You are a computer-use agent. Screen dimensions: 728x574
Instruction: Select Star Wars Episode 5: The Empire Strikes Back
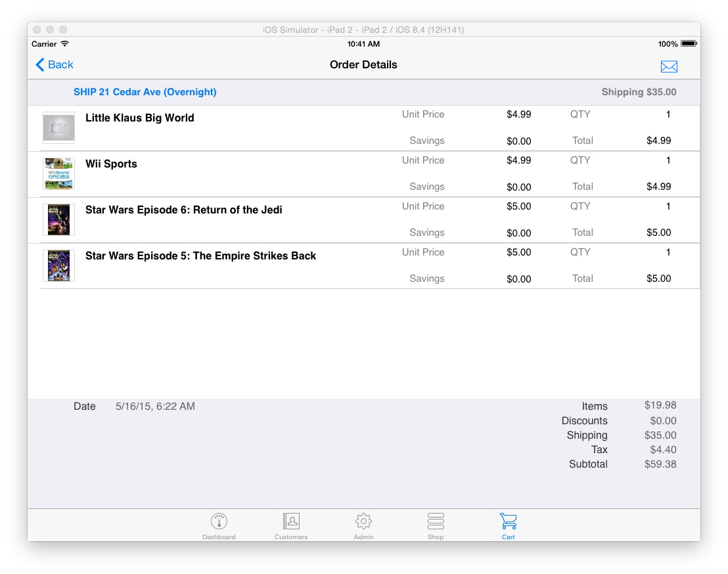[200, 255]
